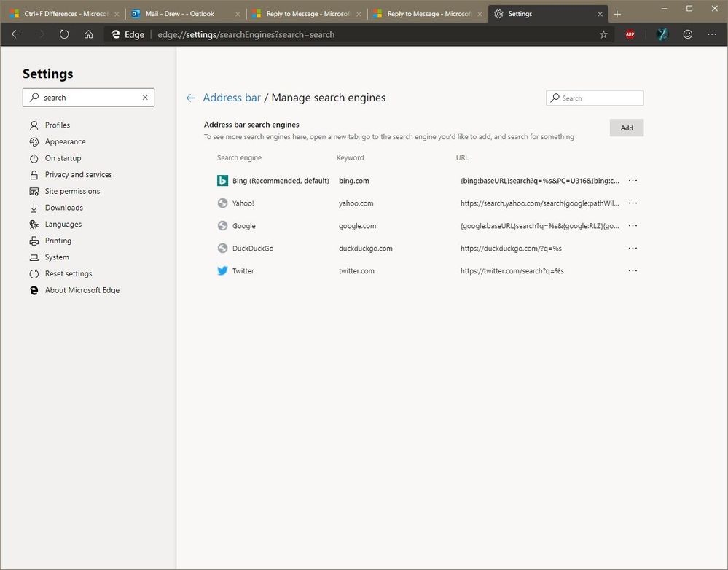728x570 pixels.
Task: Focus the Settings sidebar search field
Action: click(88, 98)
